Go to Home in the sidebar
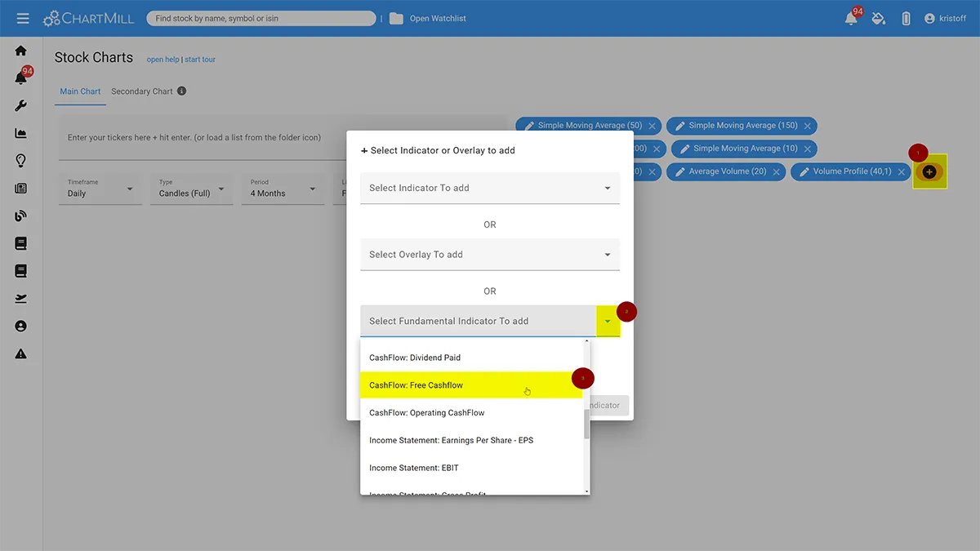This screenshot has width=980, height=551. click(21, 51)
